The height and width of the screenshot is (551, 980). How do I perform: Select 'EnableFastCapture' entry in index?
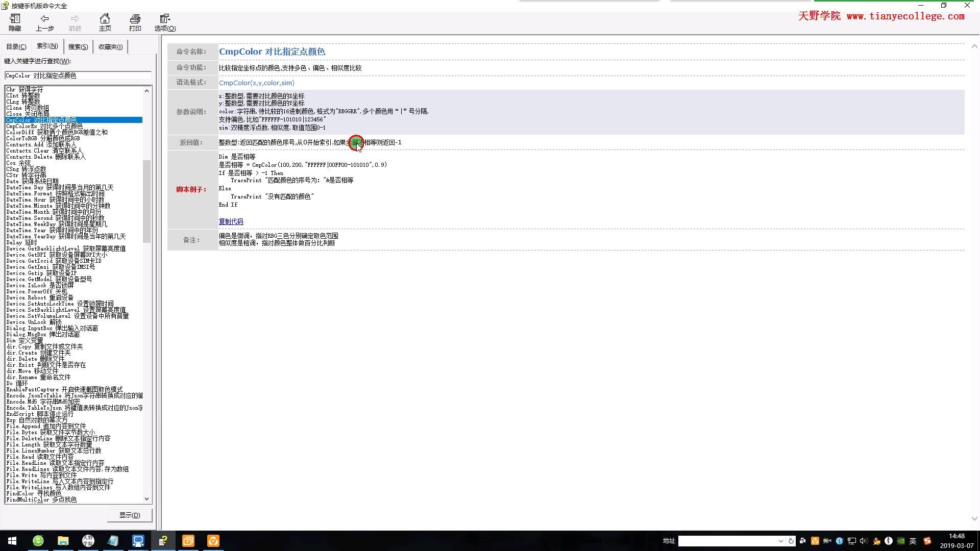tap(64, 389)
